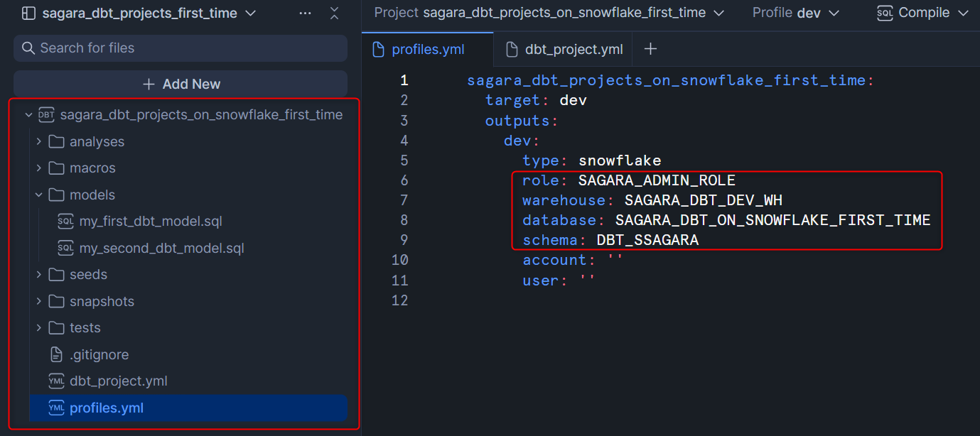This screenshot has height=436, width=980.
Task: Click the 'outputs' key on line 3
Action: point(517,121)
